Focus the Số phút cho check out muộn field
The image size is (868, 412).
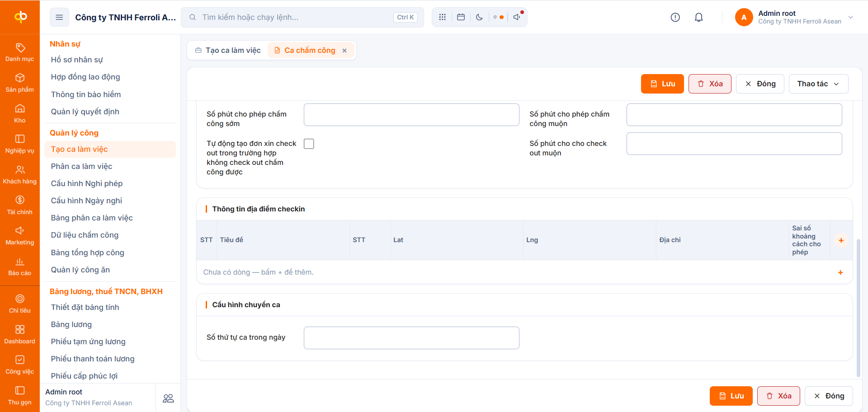coord(734,144)
